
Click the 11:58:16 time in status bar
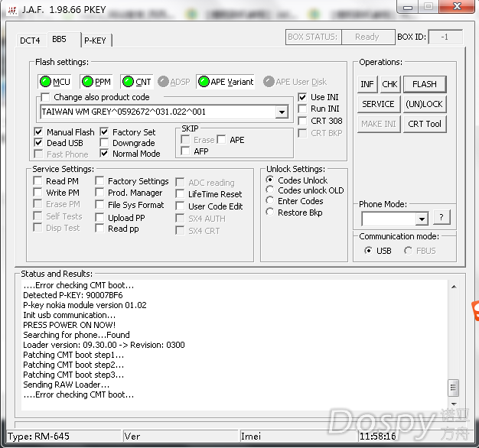377,437
